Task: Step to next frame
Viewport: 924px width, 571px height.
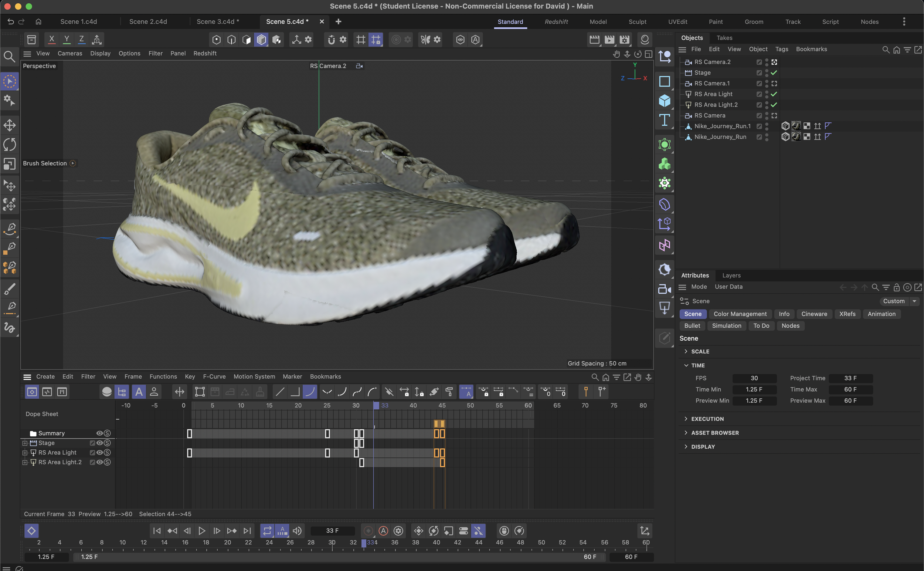Action: pyautogui.click(x=217, y=531)
